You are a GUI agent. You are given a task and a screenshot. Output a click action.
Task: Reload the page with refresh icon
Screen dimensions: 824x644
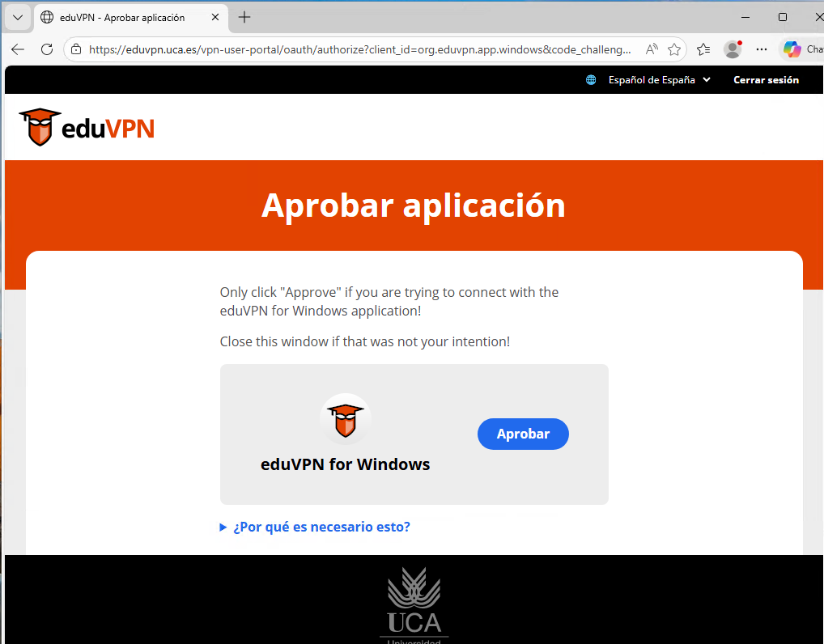coord(47,49)
